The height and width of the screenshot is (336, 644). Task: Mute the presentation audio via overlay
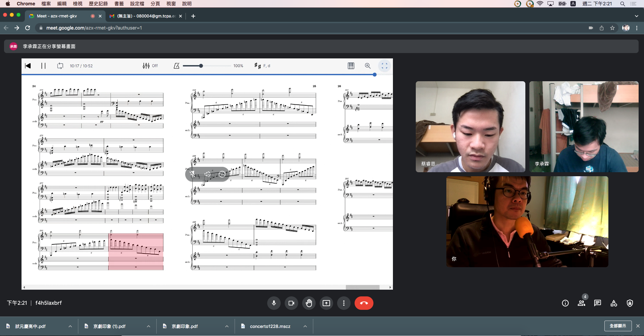[207, 174]
